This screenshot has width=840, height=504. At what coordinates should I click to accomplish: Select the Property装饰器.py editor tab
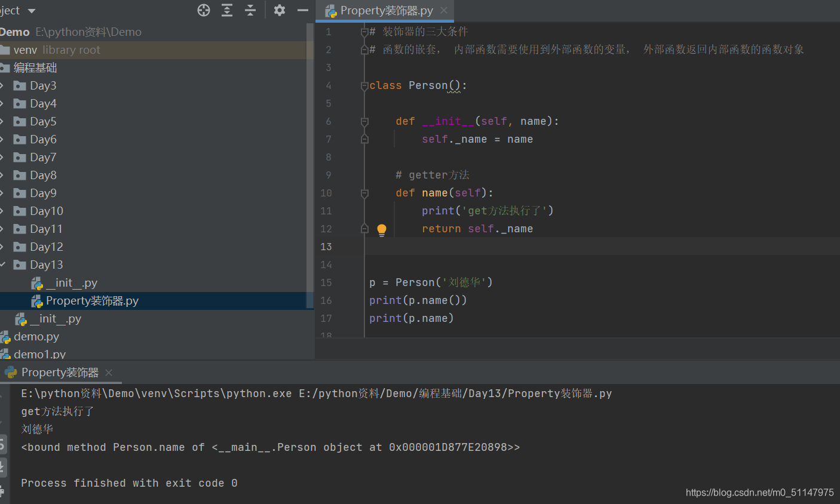[385, 11]
